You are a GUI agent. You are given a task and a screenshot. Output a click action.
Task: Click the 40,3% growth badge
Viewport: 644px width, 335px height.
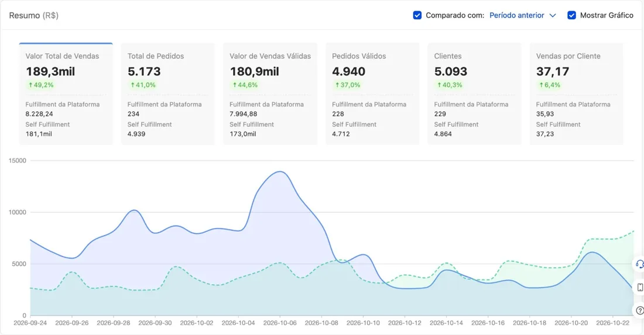(449, 85)
